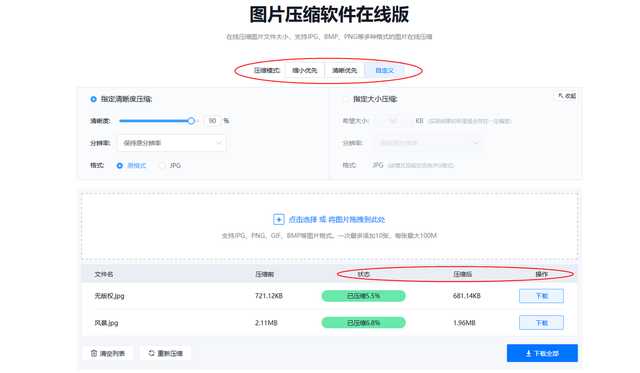This screenshot has height=373, width=640.
Task: Select the 指定大小压缩 radio option
Action: tap(346, 99)
